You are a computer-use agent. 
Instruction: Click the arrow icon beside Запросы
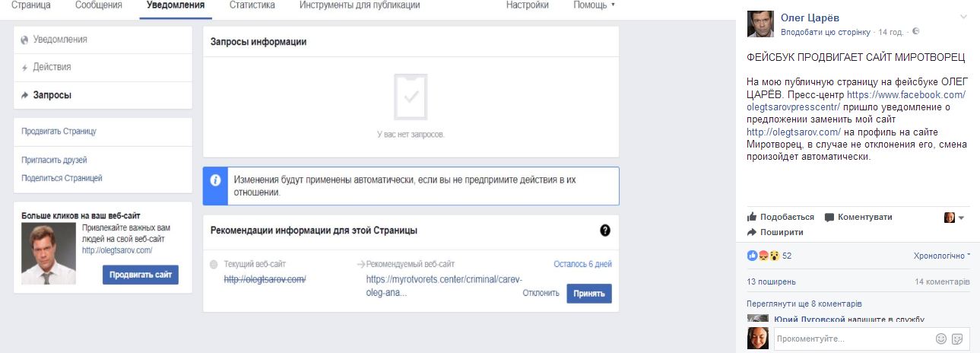(x=25, y=95)
